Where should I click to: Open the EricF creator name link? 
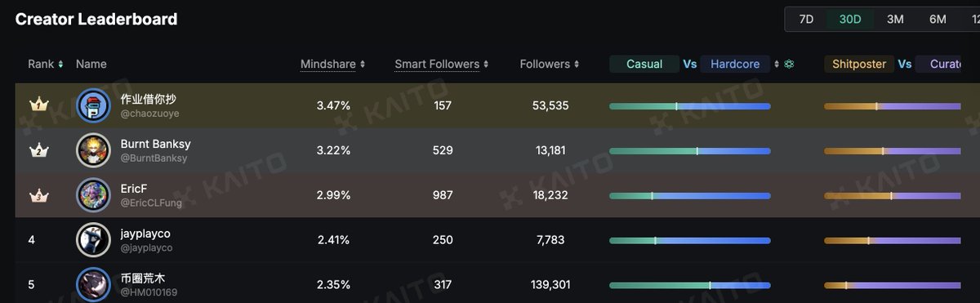(135, 189)
